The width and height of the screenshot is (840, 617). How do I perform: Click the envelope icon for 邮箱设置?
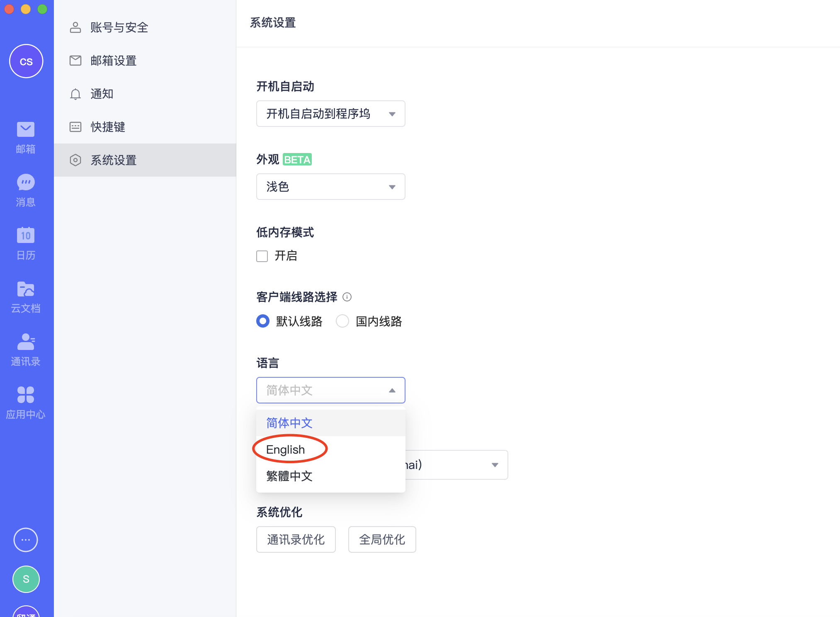pos(75,61)
